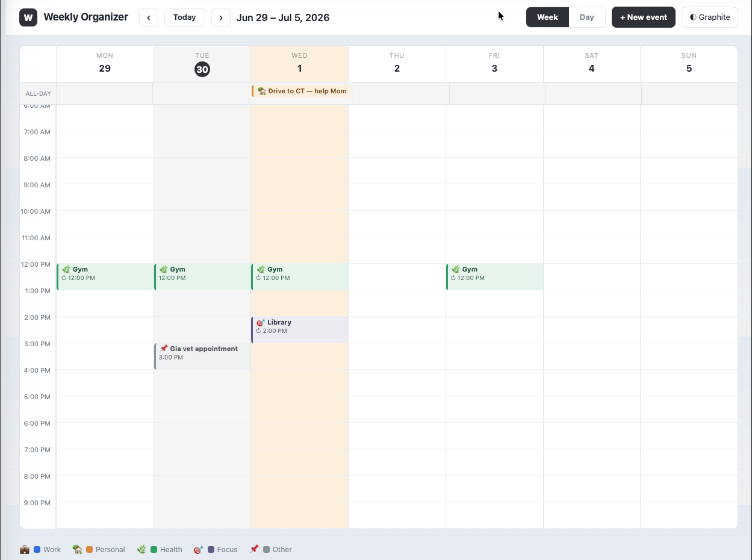This screenshot has height=560, width=752.
Task: Click the 7:00 AM time label
Action: pyautogui.click(x=37, y=132)
